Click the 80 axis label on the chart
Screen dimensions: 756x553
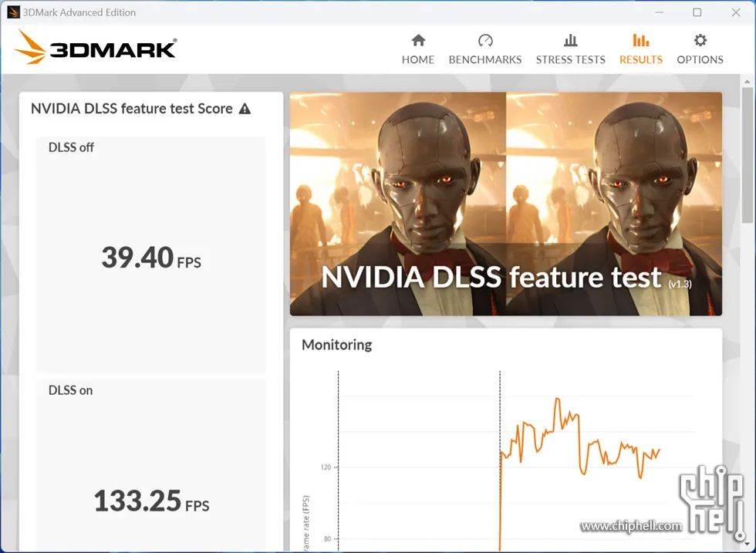tap(327, 539)
